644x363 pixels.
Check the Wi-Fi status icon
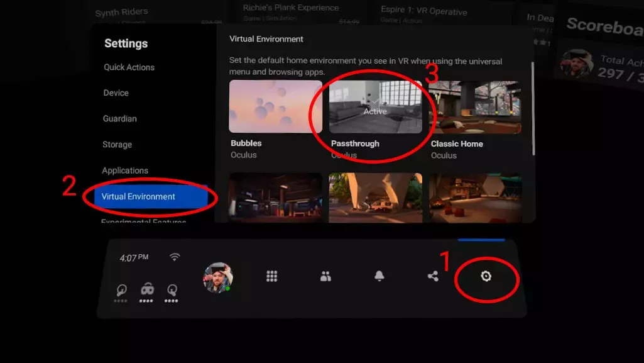(175, 257)
